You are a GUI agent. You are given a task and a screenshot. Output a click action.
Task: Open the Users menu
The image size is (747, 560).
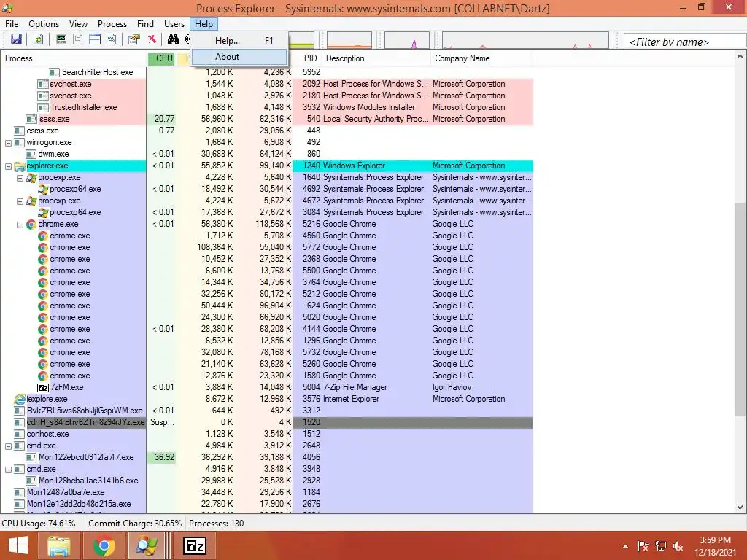174,24
